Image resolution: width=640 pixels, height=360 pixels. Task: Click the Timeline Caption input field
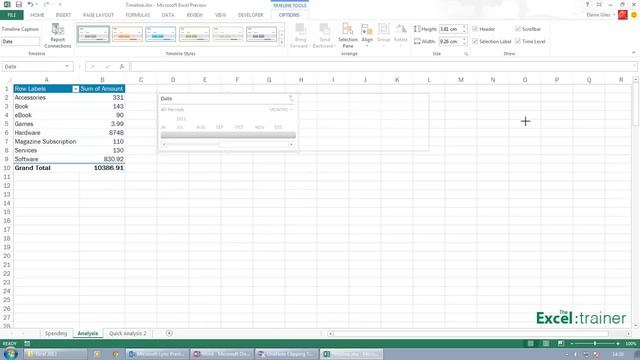pos(20,41)
